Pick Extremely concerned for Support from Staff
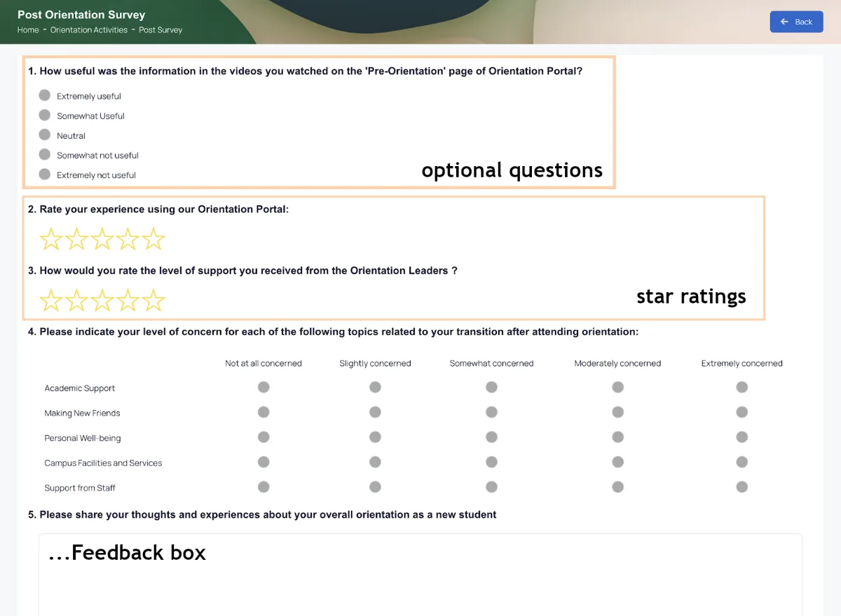This screenshot has height=616, width=841. tap(742, 486)
